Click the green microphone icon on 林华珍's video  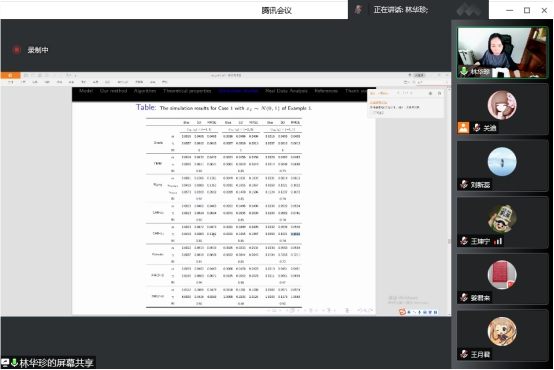tap(464, 71)
